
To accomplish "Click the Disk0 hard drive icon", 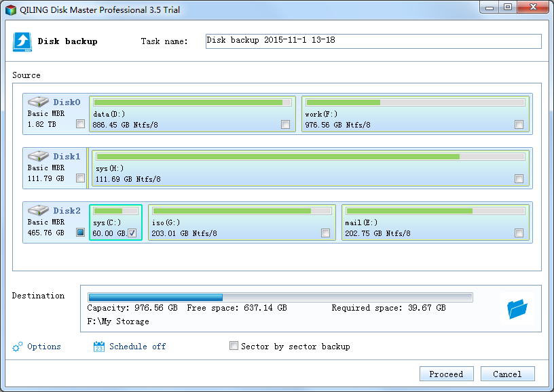I will pyautogui.click(x=38, y=102).
